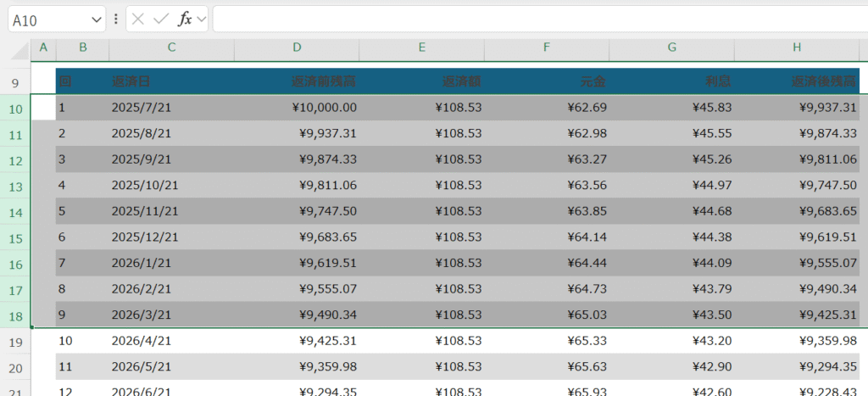The height and width of the screenshot is (396, 868).
Task: Click the date cell 2026/2/21
Action: tap(171, 288)
